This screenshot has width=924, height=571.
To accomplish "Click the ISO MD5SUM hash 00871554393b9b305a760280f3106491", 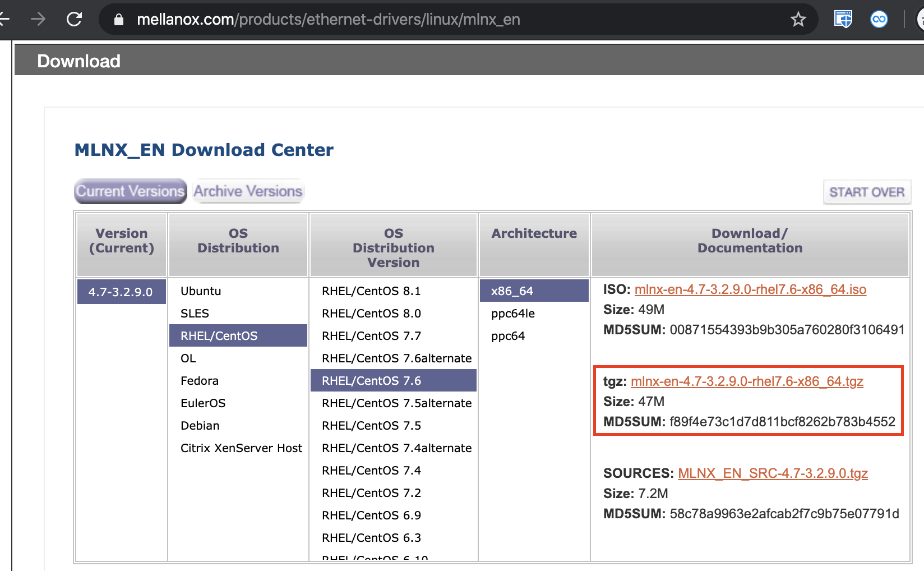I will click(787, 330).
